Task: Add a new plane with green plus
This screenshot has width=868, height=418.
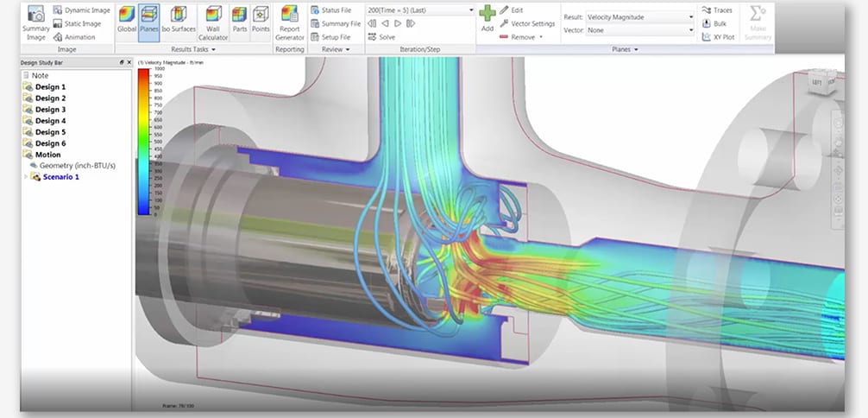Action: [x=487, y=19]
